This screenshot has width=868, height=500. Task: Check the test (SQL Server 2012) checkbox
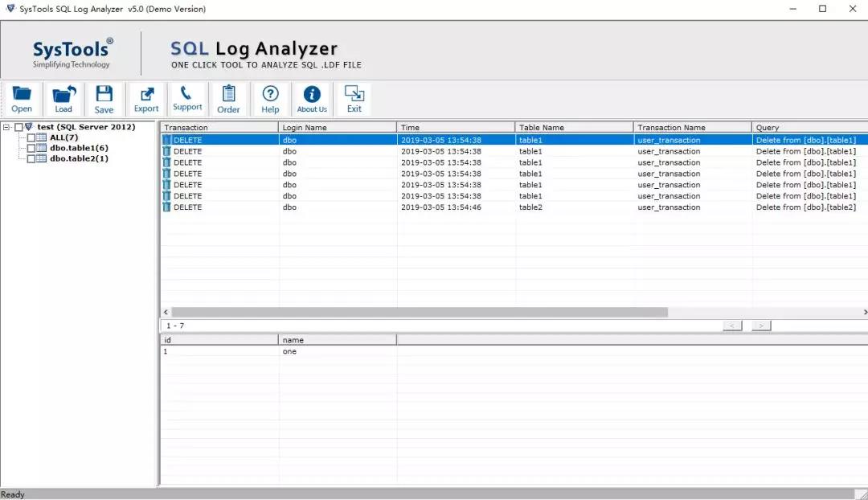[18, 127]
